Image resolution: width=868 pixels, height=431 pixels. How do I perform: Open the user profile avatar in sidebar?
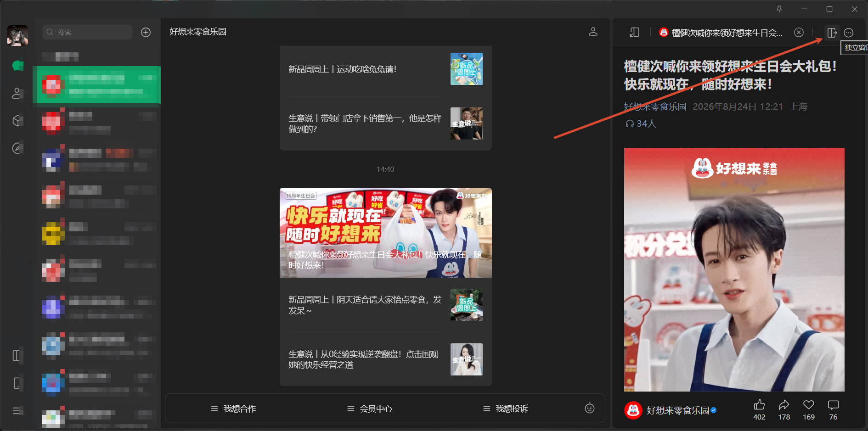click(17, 35)
